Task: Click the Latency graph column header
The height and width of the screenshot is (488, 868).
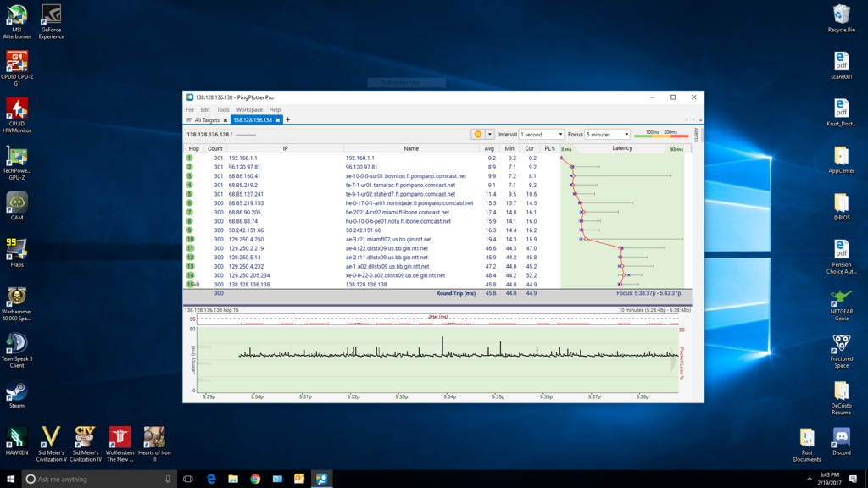Action: 622,148
